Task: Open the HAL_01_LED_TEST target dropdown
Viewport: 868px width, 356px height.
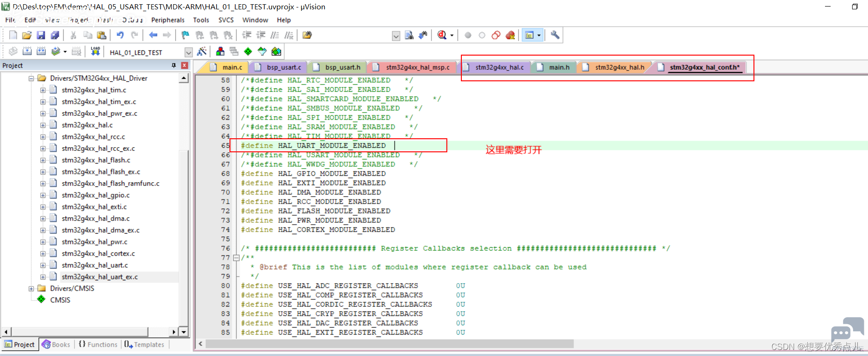Action: click(x=188, y=52)
